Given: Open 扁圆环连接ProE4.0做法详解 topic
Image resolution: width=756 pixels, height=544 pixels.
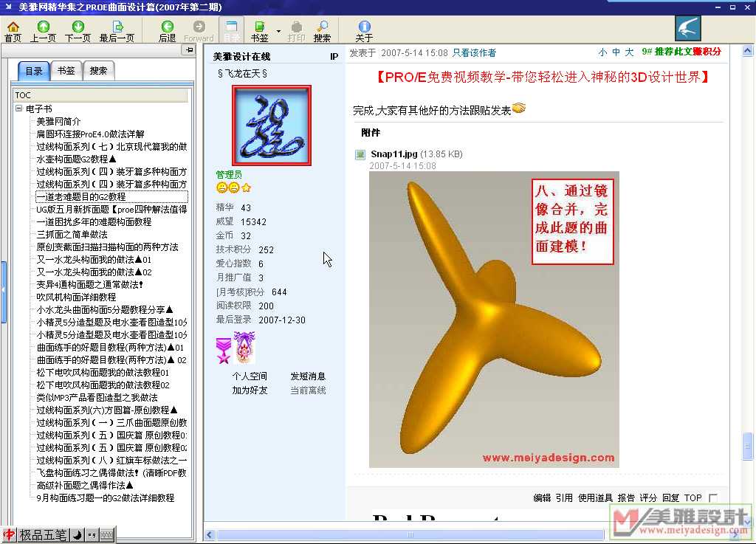Looking at the screenshot, I should (90, 134).
